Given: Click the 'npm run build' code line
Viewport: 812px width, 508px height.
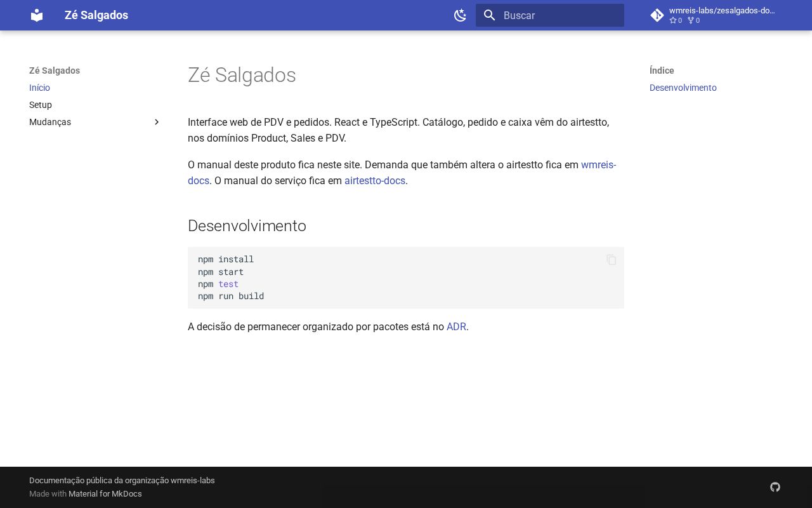Looking at the screenshot, I should 231,296.
